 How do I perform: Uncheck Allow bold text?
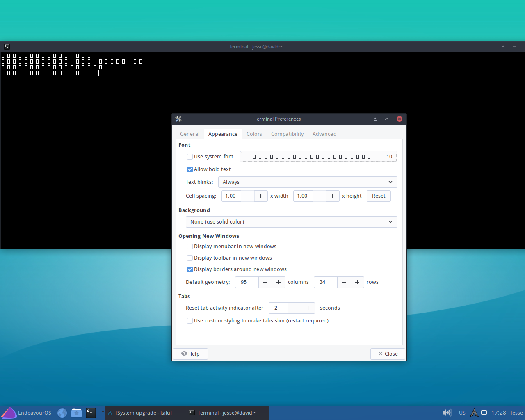(x=190, y=169)
